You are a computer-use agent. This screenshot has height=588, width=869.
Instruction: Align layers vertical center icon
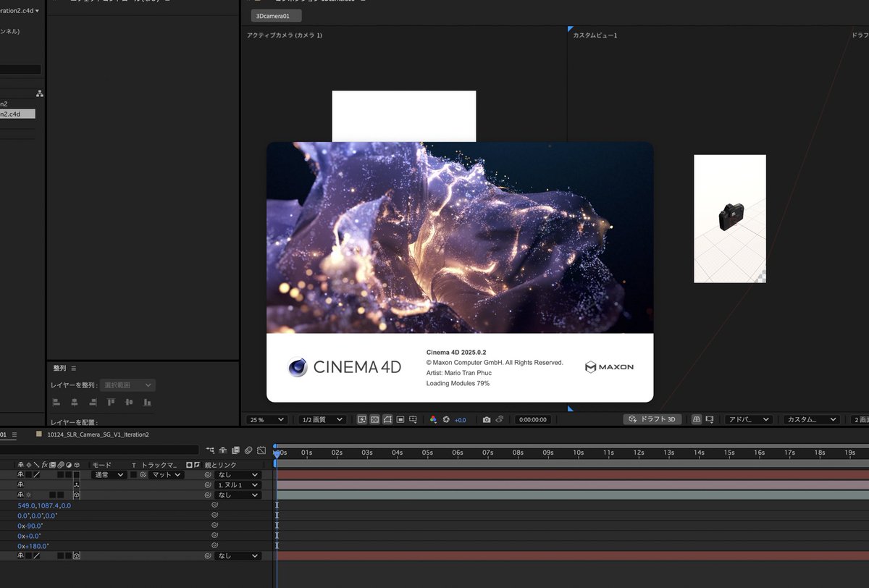(129, 402)
